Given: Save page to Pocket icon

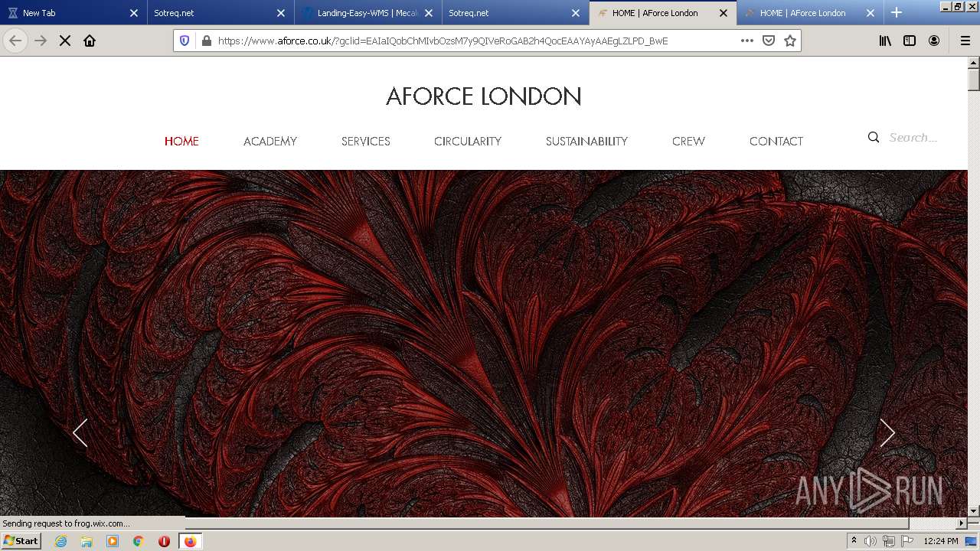Looking at the screenshot, I should (x=769, y=41).
